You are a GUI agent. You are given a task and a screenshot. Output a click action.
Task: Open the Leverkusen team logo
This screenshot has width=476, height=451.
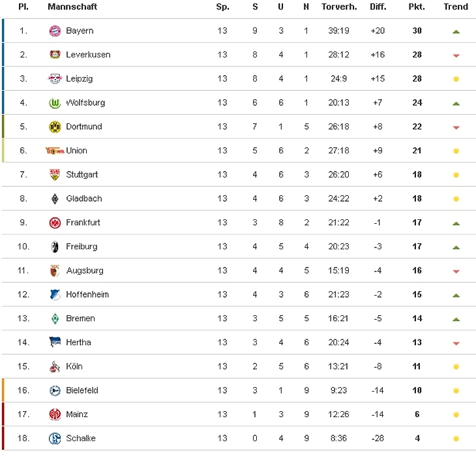click(x=55, y=55)
